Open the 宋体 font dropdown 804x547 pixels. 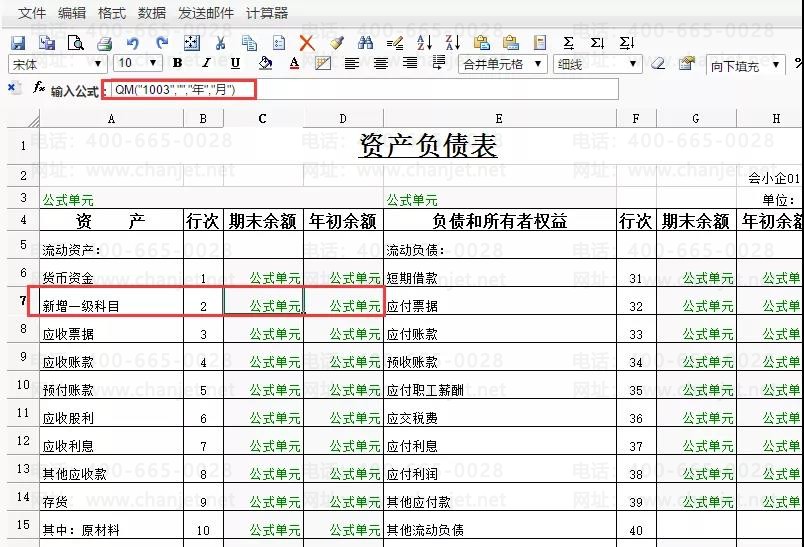(58, 64)
